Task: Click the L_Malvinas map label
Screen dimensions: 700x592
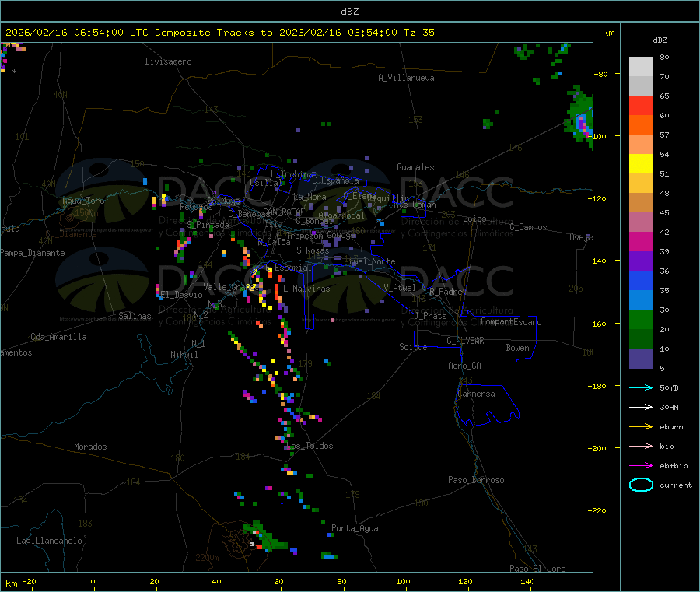Action: point(306,289)
